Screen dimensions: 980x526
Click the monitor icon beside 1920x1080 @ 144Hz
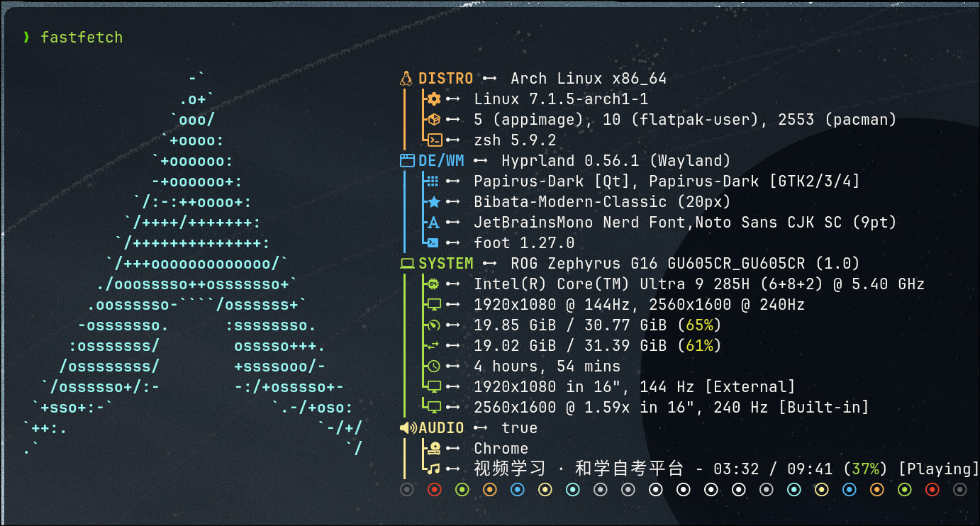coord(434,305)
